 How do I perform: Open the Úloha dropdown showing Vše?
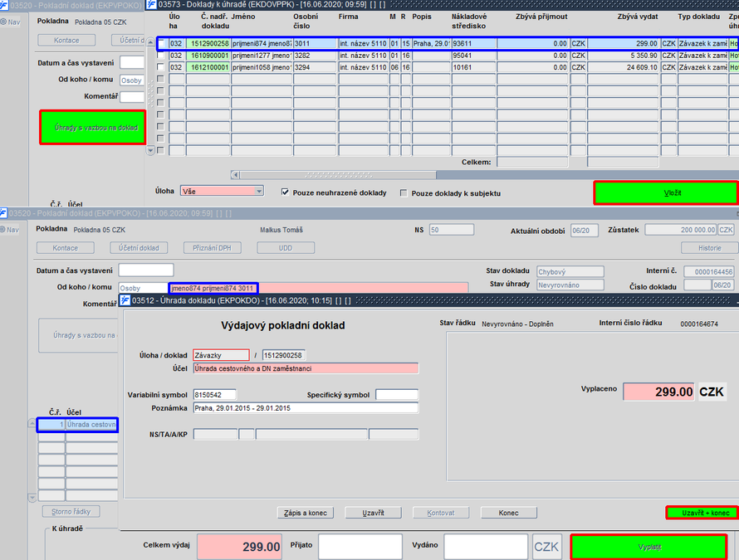[x=222, y=191]
